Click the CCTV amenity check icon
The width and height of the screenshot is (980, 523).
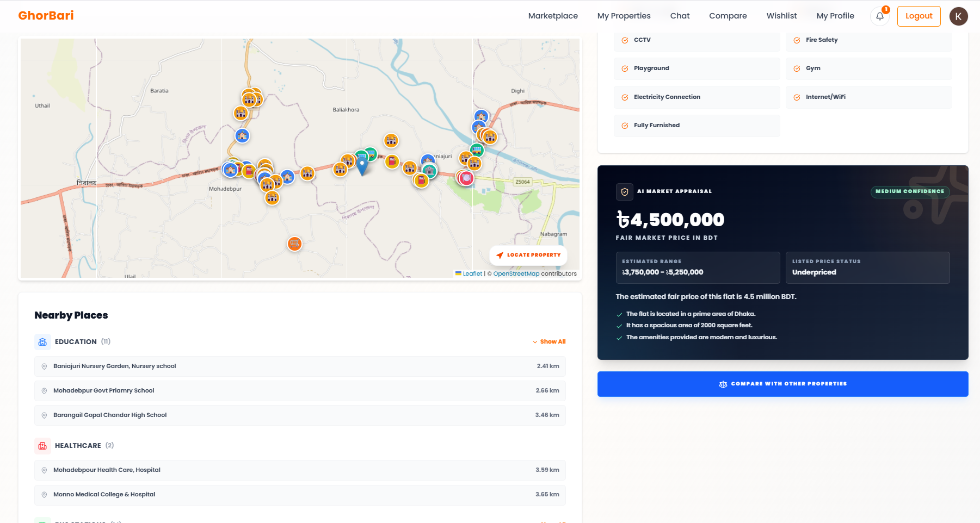625,40
